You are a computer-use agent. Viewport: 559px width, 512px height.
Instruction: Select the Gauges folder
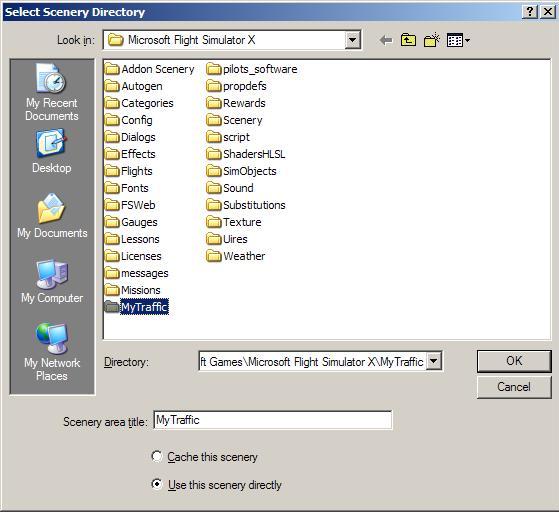click(x=132, y=222)
